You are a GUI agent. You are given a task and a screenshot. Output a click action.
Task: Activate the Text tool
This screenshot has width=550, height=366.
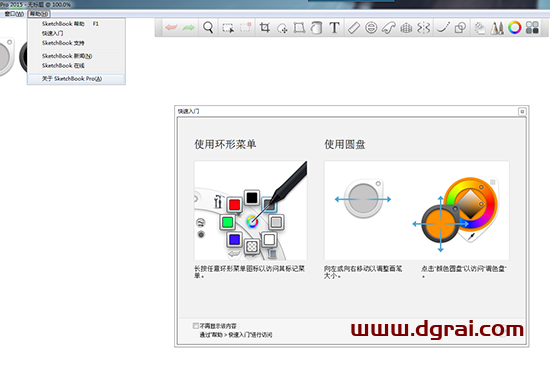334,27
